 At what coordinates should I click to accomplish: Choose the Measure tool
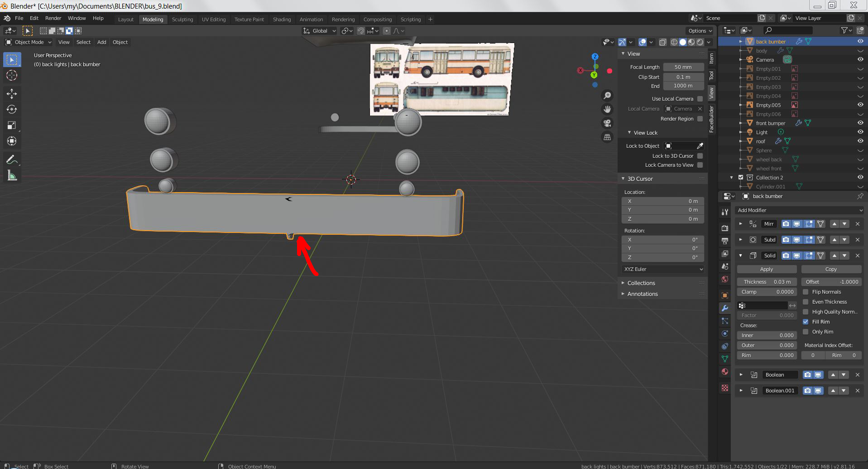click(x=12, y=176)
